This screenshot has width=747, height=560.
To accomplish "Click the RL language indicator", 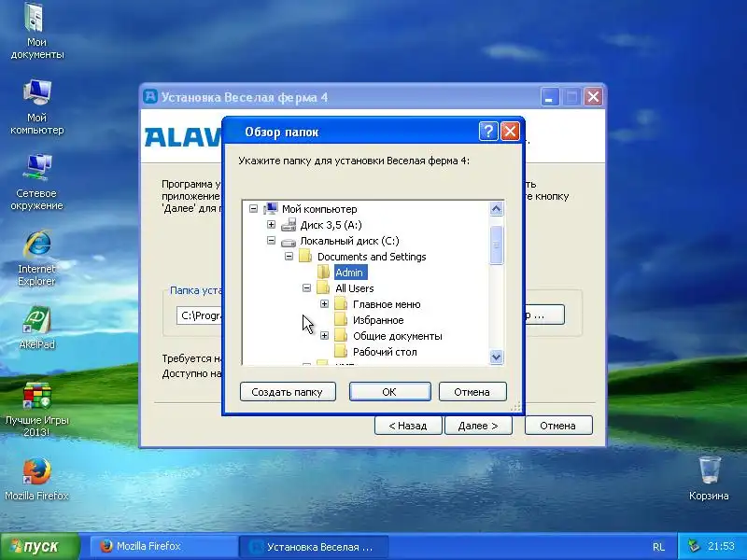I will (x=659, y=547).
